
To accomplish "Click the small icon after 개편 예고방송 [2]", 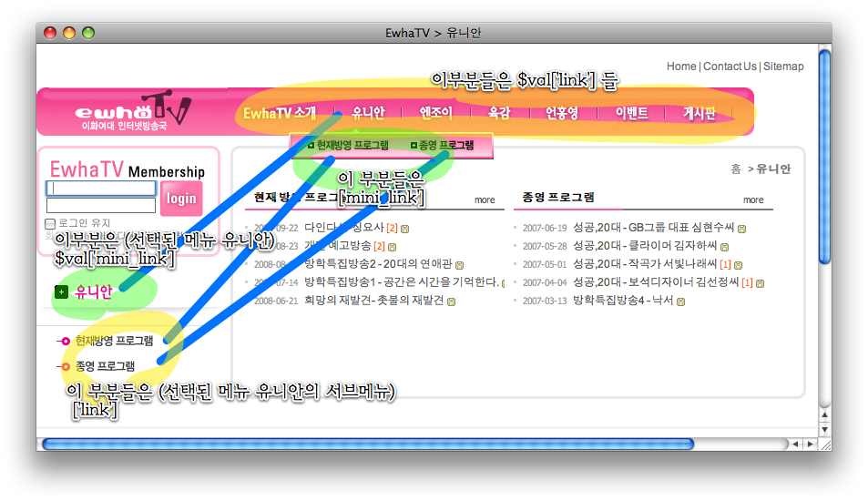I will pos(392,247).
